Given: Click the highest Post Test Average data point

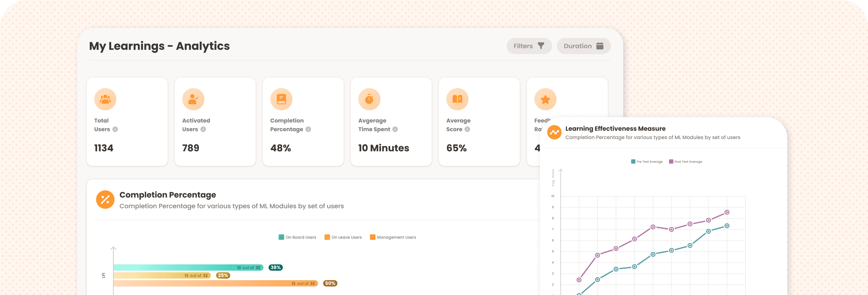Looking at the screenshot, I should 727,212.
